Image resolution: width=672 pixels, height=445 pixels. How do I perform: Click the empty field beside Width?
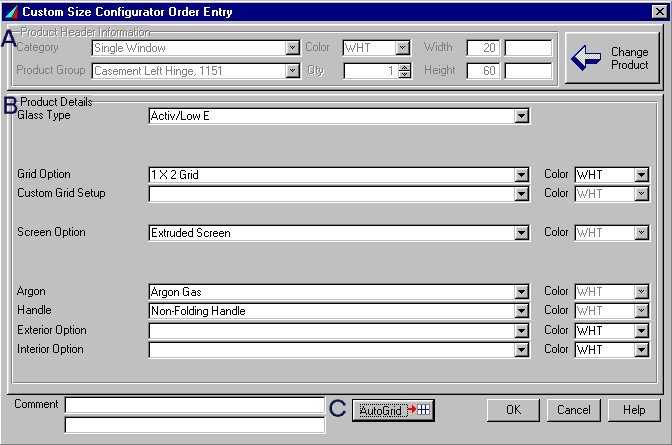pos(528,48)
